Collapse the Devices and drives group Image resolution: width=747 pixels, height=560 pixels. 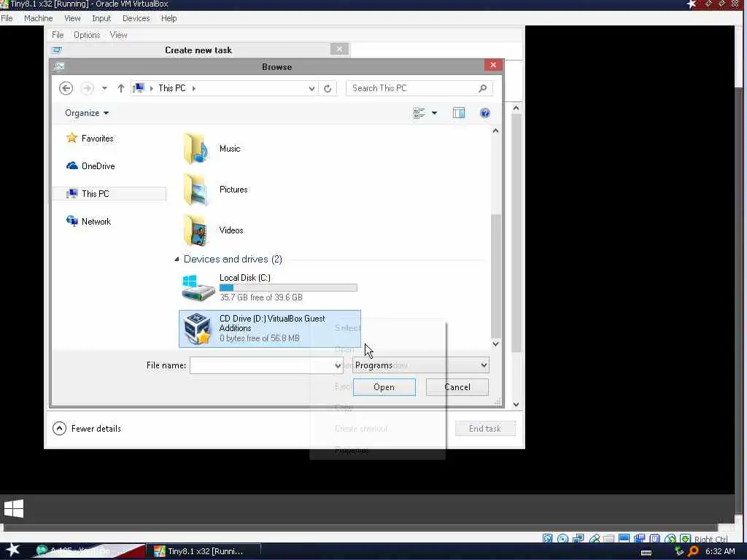pos(177,259)
